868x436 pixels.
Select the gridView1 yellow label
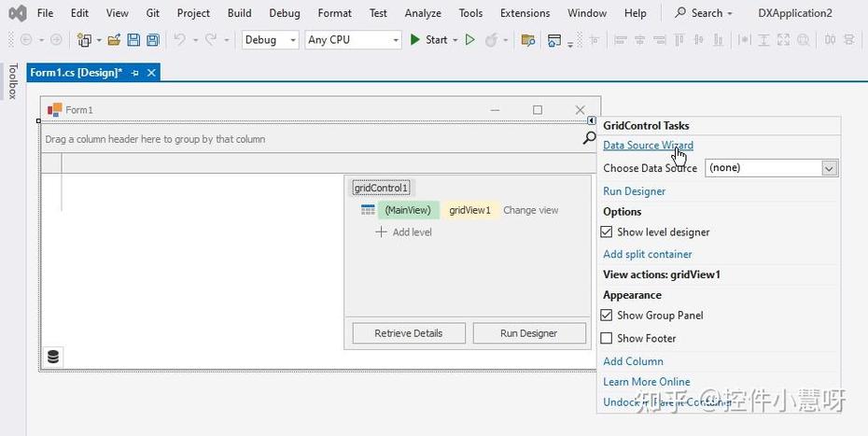(x=470, y=210)
